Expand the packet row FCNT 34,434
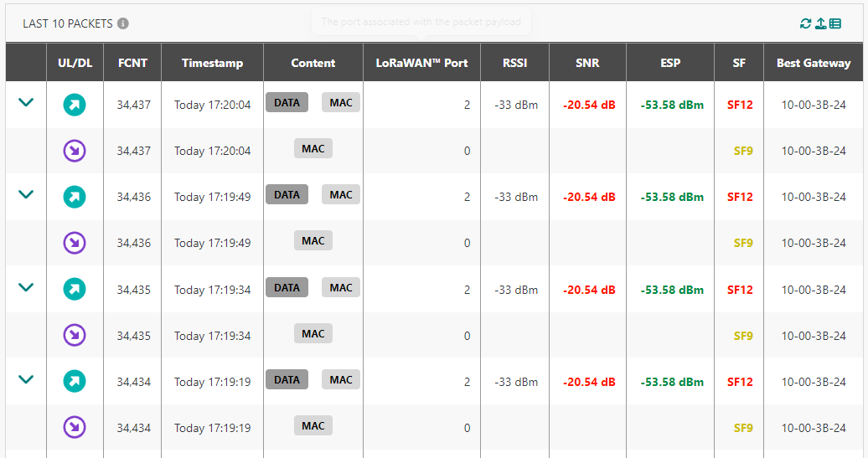 click(26, 378)
